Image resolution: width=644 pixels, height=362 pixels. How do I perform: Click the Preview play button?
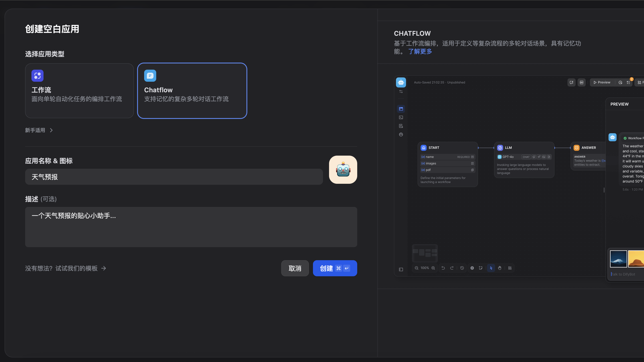pos(602,82)
